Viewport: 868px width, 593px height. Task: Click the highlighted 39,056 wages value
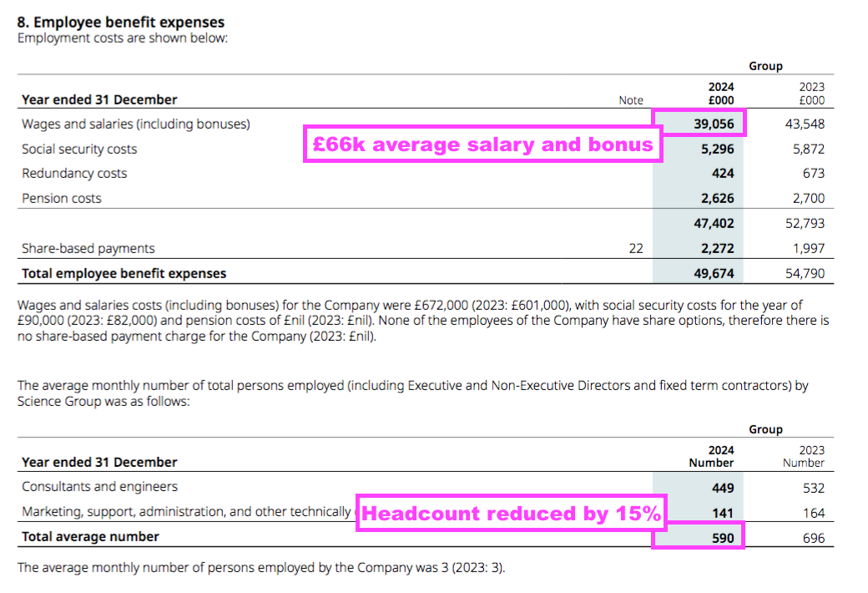click(714, 124)
